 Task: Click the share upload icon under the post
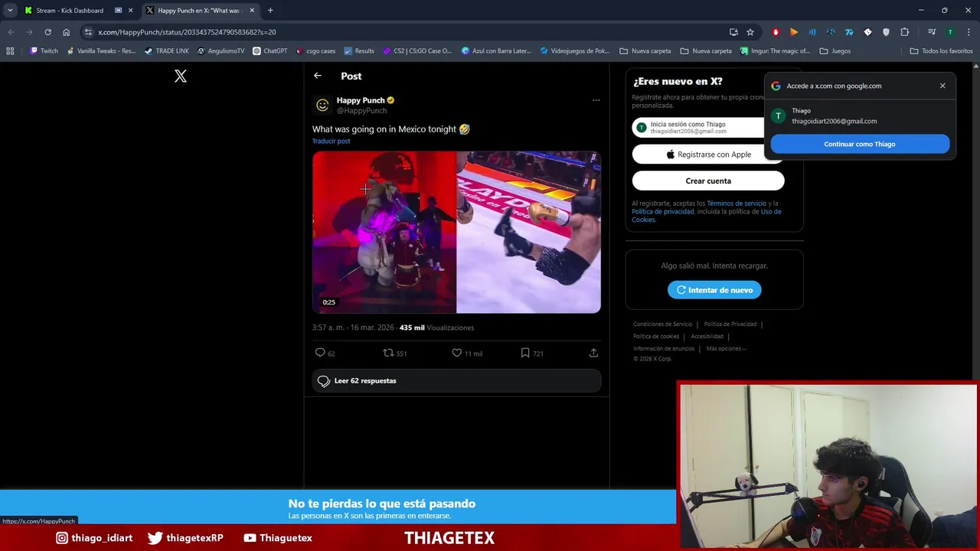[x=593, y=353]
